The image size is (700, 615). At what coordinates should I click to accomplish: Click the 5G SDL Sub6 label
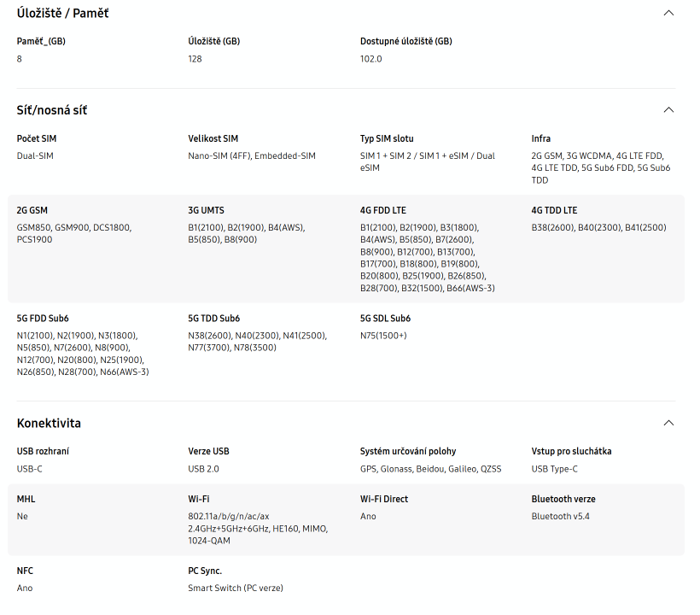pos(385,319)
